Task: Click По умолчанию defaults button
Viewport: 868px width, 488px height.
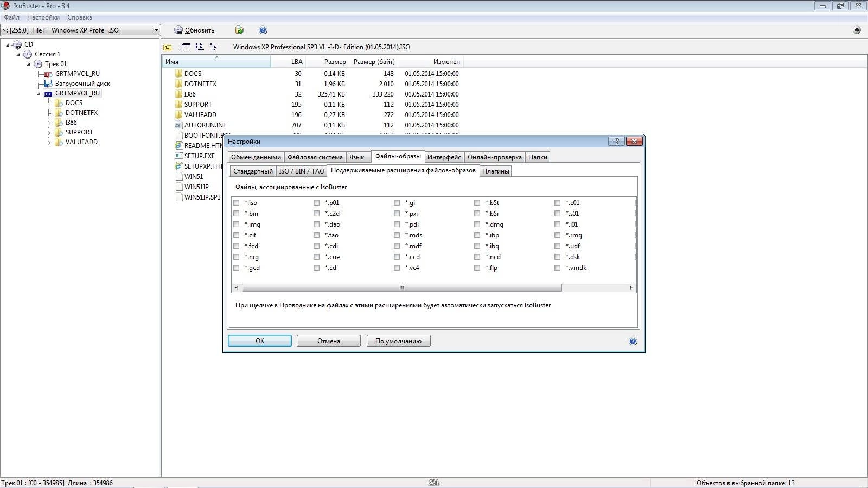Action: coord(398,341)
